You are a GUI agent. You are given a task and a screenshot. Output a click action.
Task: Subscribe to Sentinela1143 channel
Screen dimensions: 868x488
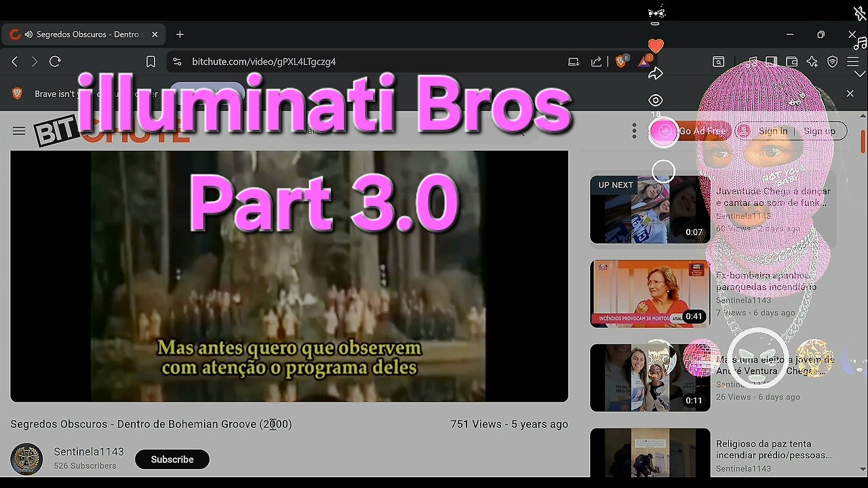pyautogui.click(x=172, y=460)
